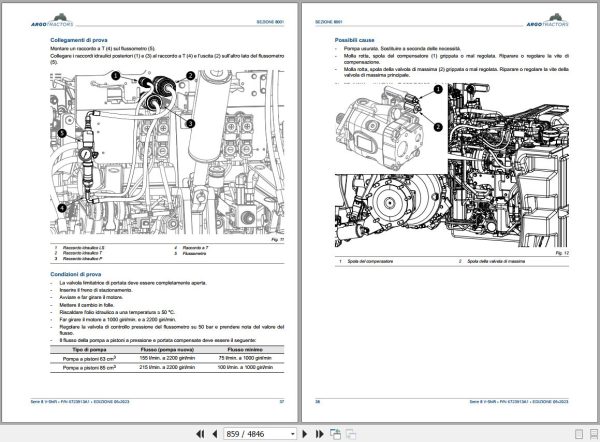600x442 pixels.
Task: Switch to continuous page layout icon
Action: [594, 434]
